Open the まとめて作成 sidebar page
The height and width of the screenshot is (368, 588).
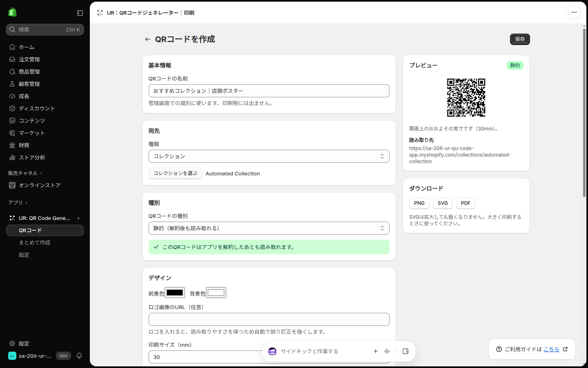pos(45,242)
